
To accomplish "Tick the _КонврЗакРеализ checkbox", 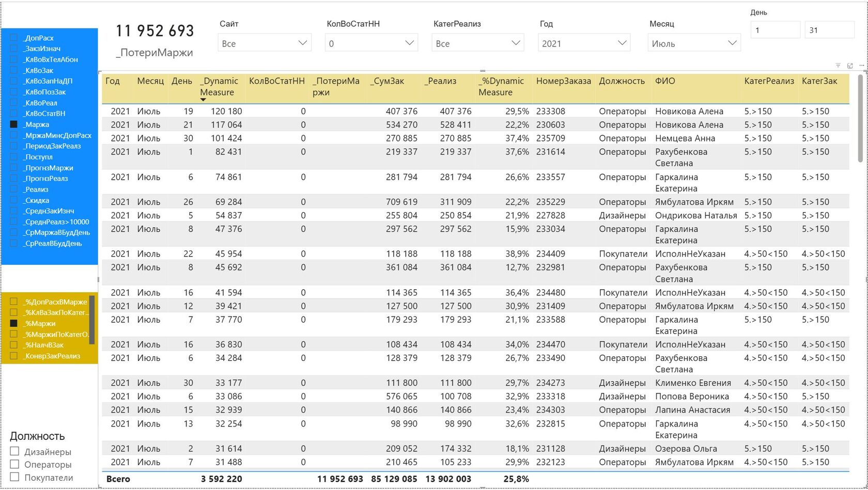I will coord(14,356).
